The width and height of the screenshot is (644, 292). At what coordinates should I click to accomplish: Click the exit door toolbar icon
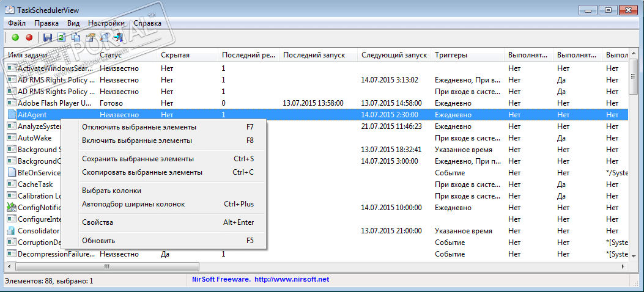click(119, 38)
